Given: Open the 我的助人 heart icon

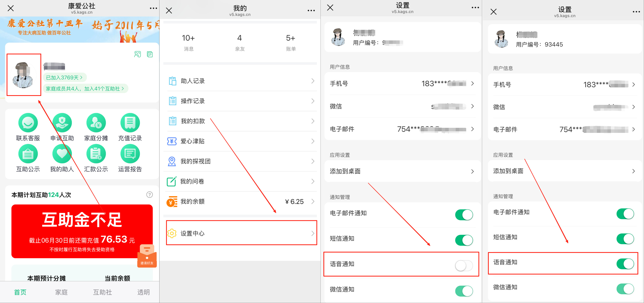Looking at the screenshot, I should (62, 154).
